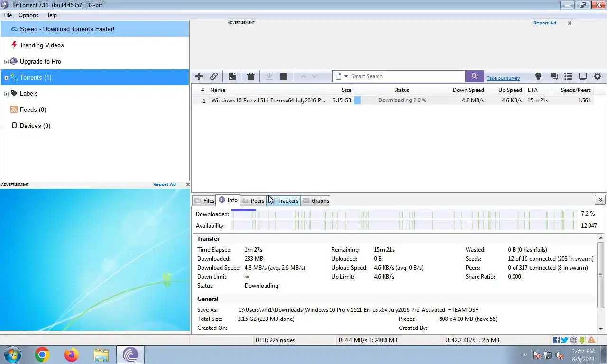The height and width of the screenshot is (364, 607).
Task: Switch to the Trackers tab
Action: [283, 200]
